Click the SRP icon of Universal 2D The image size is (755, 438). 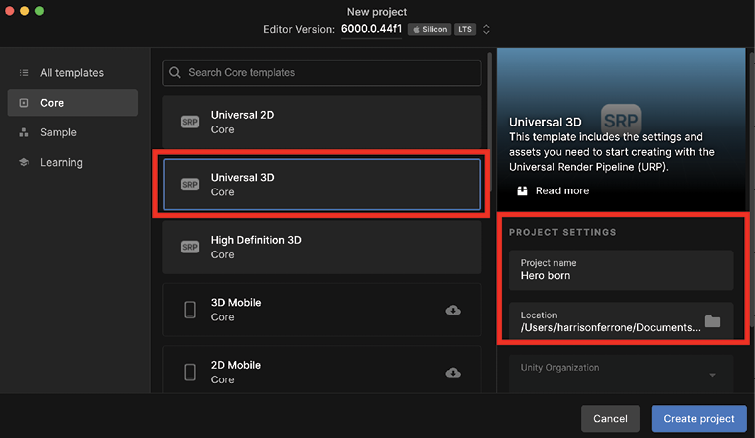click(x=190, y=122)
